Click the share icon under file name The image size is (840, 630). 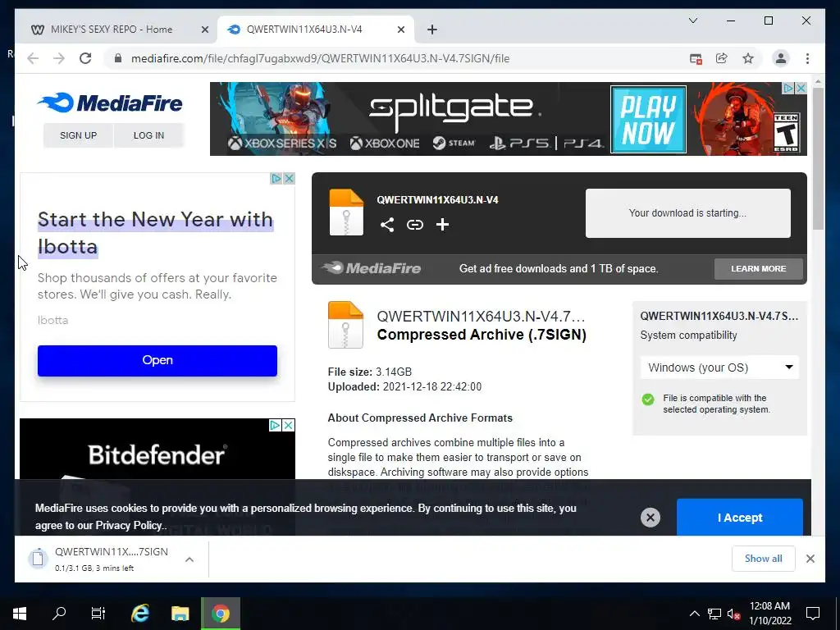pos(387,225)
